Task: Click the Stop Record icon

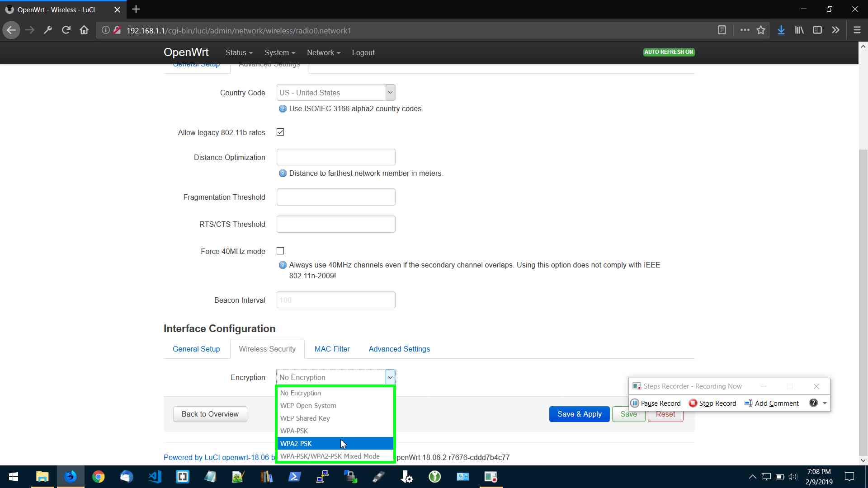Action: coord(693,403)
